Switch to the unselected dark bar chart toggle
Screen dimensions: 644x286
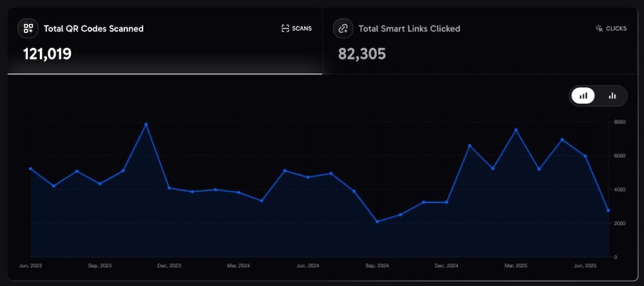tap(612, 95)
